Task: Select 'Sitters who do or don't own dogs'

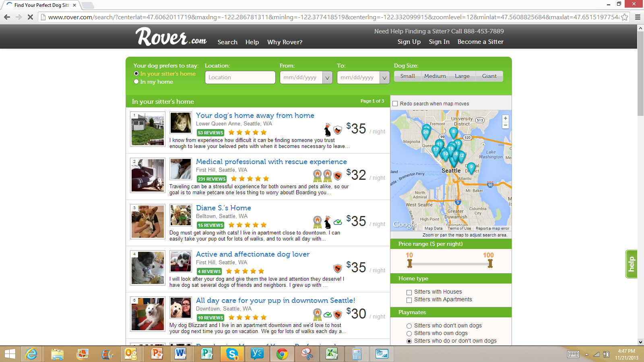Action: [409, 341]
